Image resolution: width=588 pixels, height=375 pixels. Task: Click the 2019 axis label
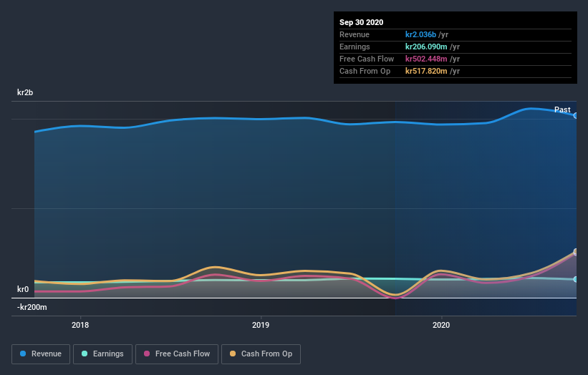261,325
